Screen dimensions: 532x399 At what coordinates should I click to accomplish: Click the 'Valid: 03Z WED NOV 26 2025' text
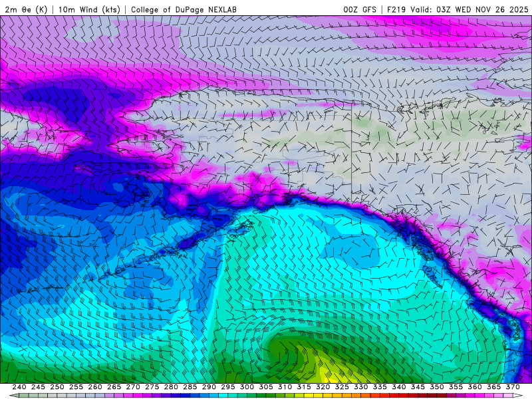pyautogui.click(x=469, y=9)
